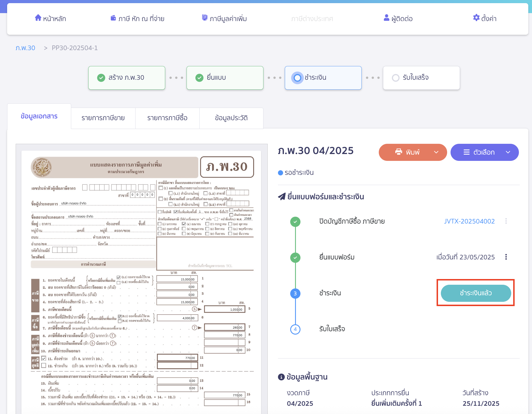Select the รับใบเสร็จ progress step

coord(421,78)
